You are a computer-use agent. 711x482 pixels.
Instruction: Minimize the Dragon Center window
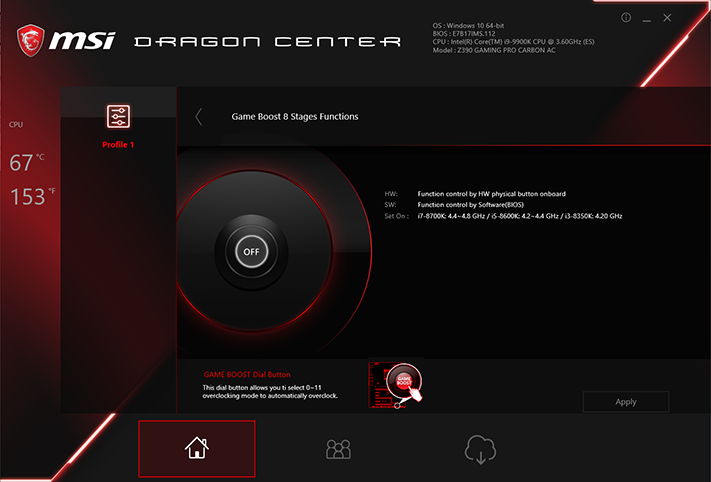647,19
